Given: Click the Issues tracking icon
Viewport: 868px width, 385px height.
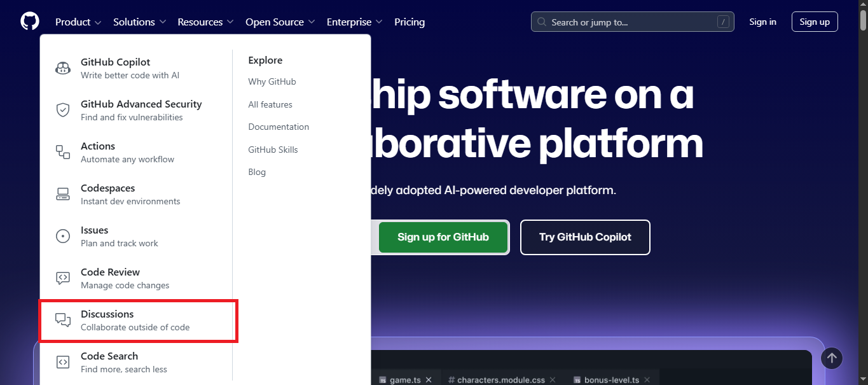Looking at the screenshot, I should (62, 235).
